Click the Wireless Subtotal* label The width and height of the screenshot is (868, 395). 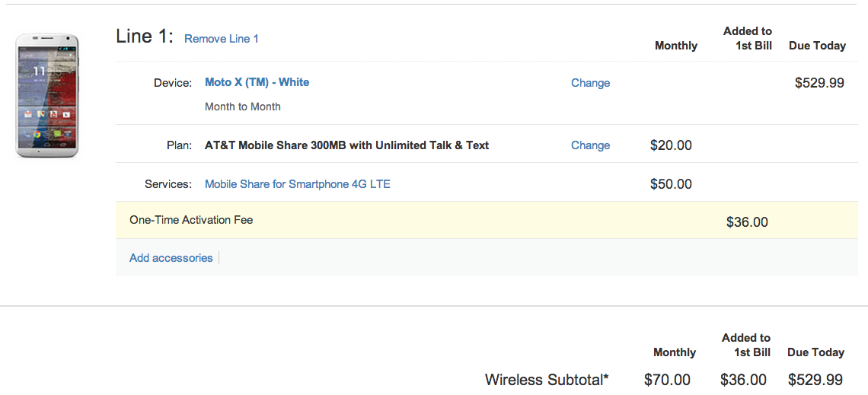pyautogui.click(x=547, y=380)
